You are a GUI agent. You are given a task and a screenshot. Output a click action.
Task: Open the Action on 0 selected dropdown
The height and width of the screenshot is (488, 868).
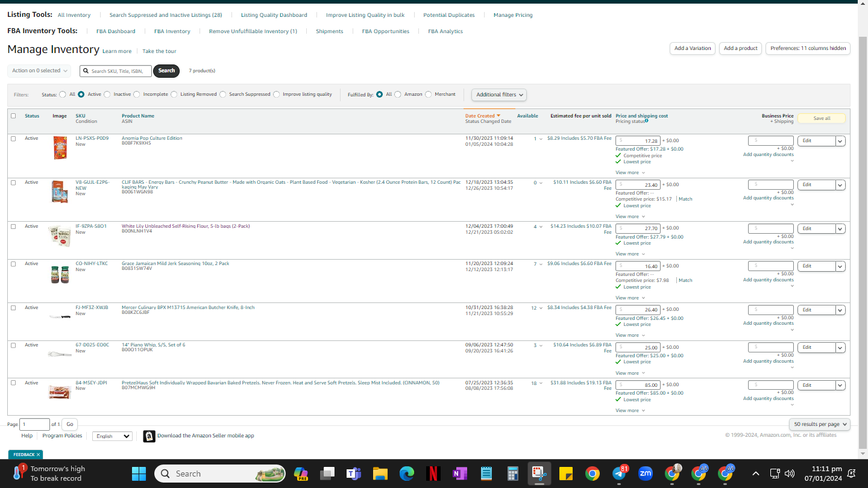(x=39, y=71)
